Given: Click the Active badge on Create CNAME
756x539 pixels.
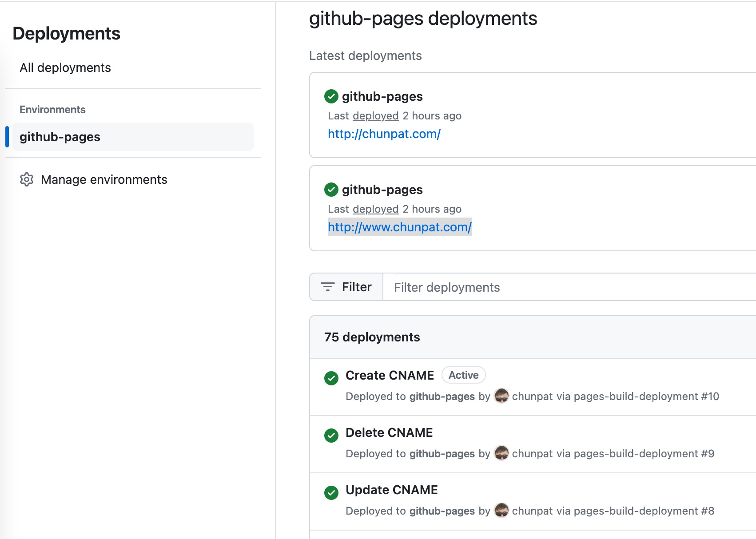Looking at the screenshot, I should point(463,375).
